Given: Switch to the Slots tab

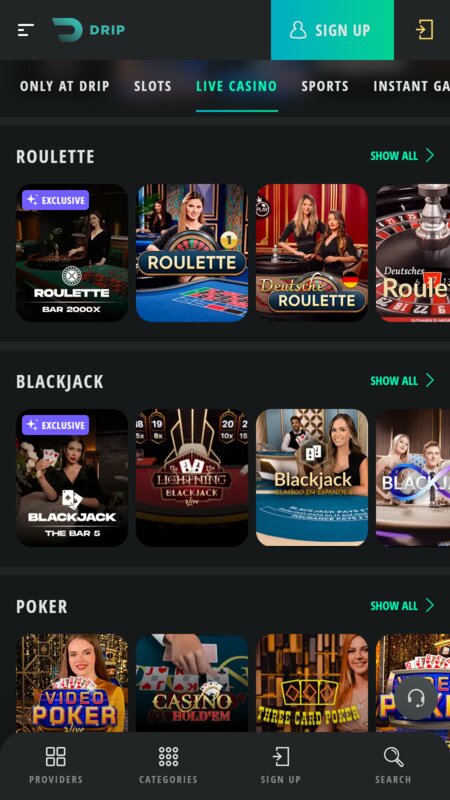Looking at the screenshot, I should point(153,86).
